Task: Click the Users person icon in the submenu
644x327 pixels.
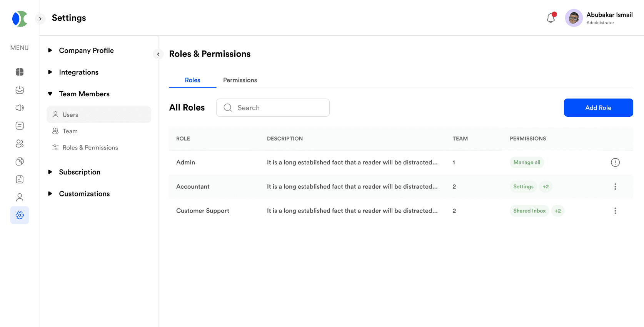Action: click(x=55, y=115)
